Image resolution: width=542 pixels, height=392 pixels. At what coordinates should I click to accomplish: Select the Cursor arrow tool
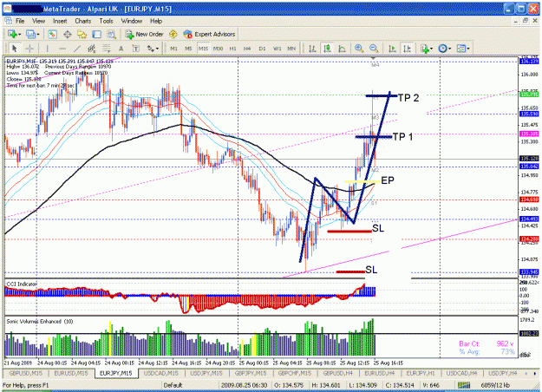[x=15, y=49]
